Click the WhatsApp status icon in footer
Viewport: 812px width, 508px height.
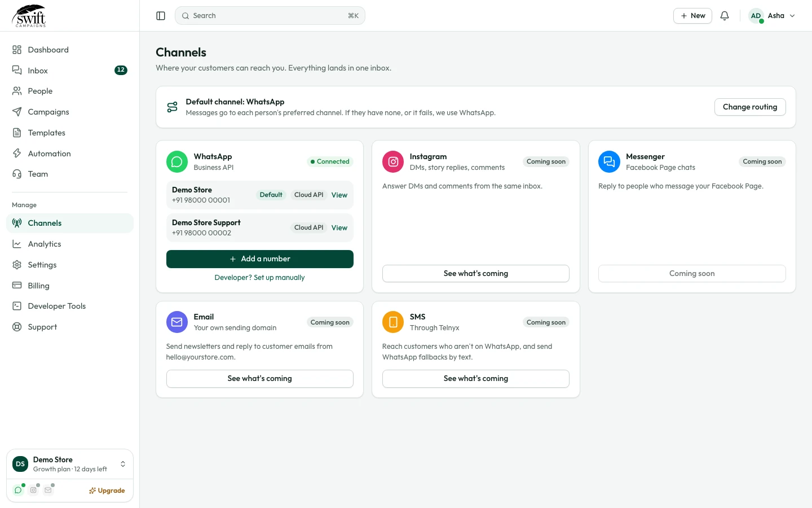(18, 490)
